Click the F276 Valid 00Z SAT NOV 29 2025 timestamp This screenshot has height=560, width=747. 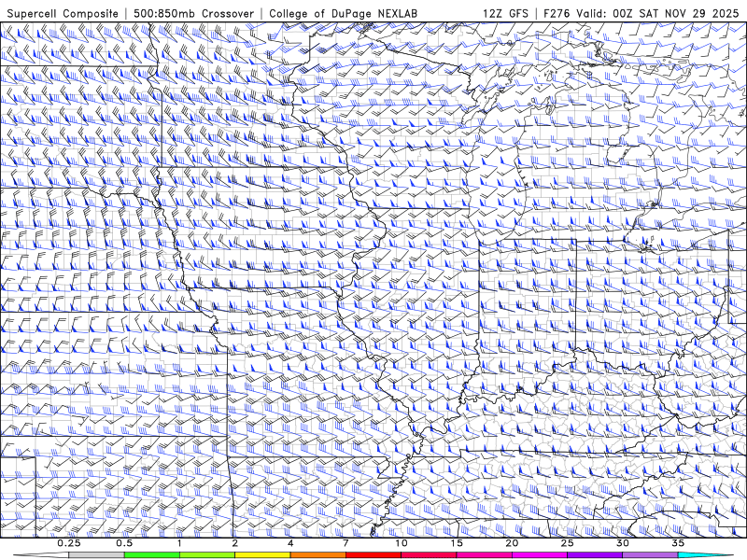click(x=641, y=13)
